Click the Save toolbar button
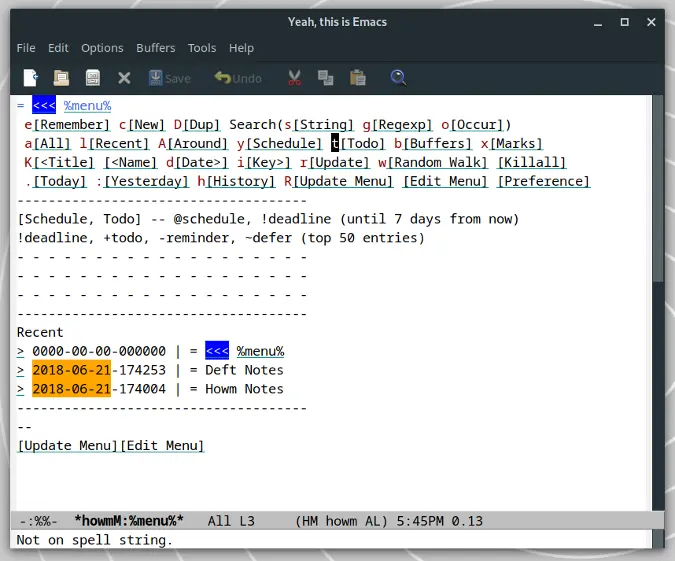The height and width of the screenshot is (561, 675). point(169,78)
